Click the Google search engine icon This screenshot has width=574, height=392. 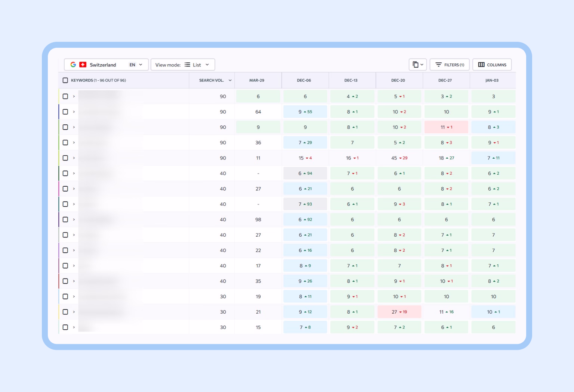(73, 65)
